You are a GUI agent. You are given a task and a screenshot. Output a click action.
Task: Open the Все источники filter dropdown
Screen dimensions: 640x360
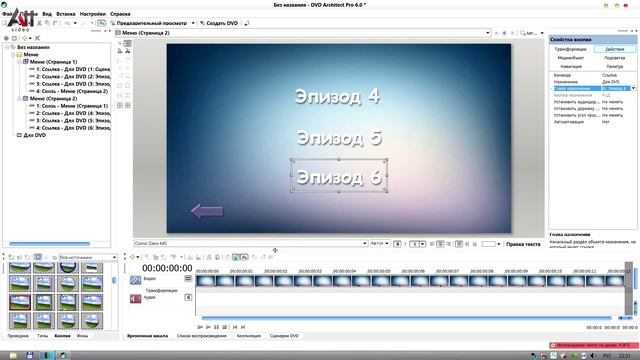click(114, 257)
